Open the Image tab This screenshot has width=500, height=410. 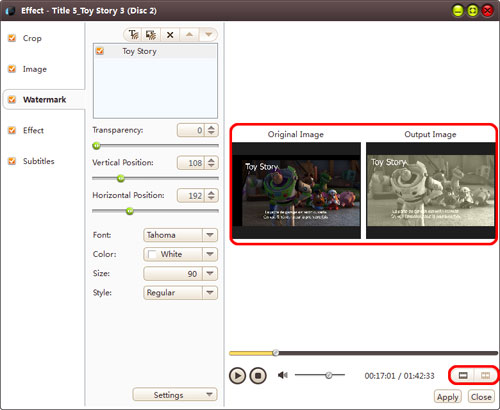point(35,69)
